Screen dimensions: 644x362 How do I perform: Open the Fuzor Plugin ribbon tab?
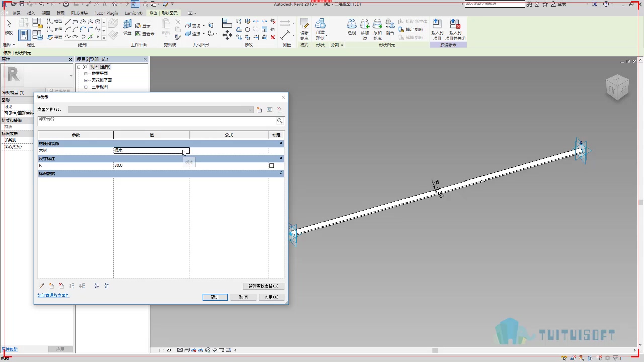[106, 13]
